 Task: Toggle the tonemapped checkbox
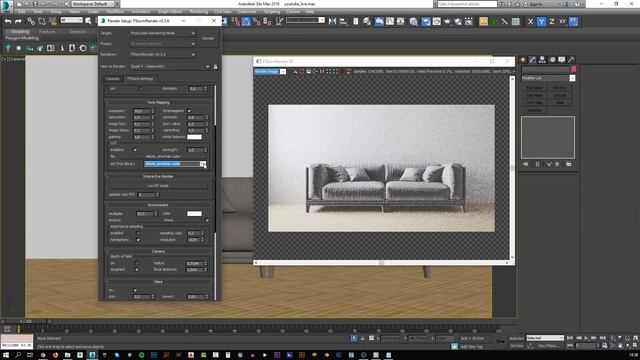[x=189, y=111]
